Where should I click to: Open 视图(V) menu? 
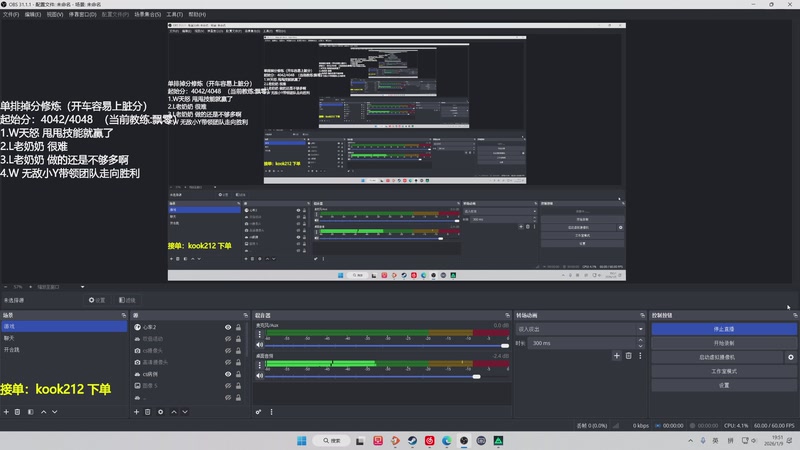click(x=55, y=14)
